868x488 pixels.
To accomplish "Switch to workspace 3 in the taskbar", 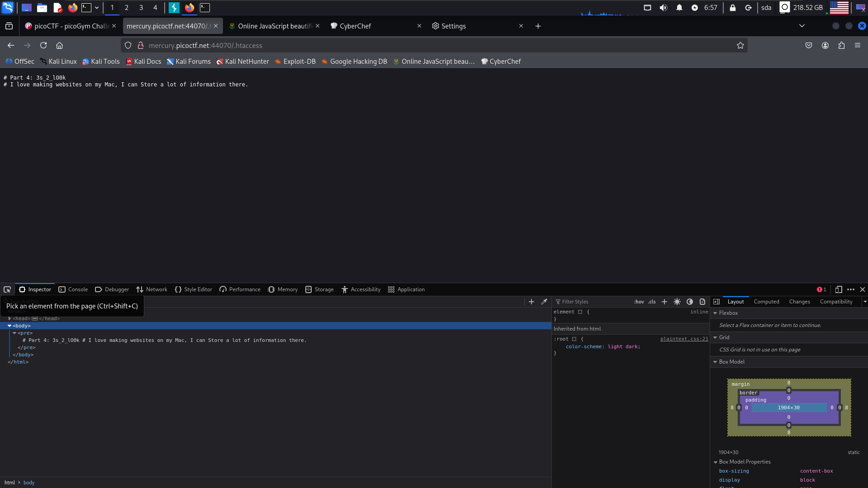I will 141,8.
